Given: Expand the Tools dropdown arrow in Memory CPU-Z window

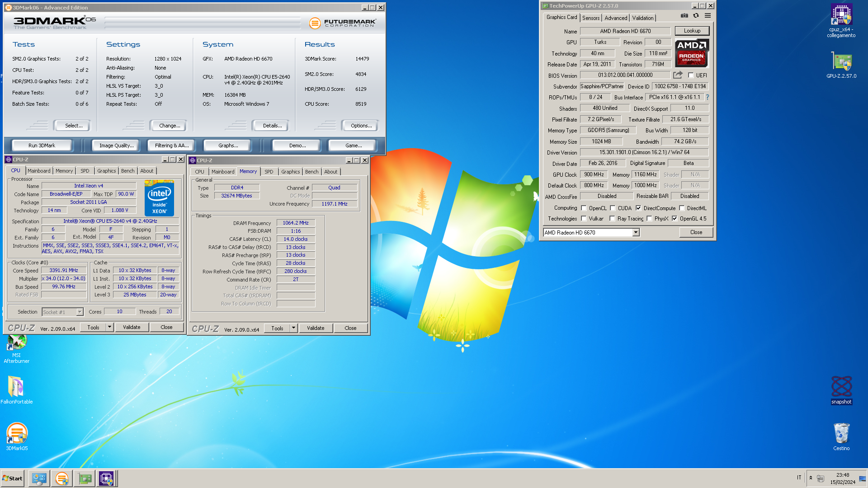Looking at the screenshot, I should pyautogui.click(x=293, y=328).
